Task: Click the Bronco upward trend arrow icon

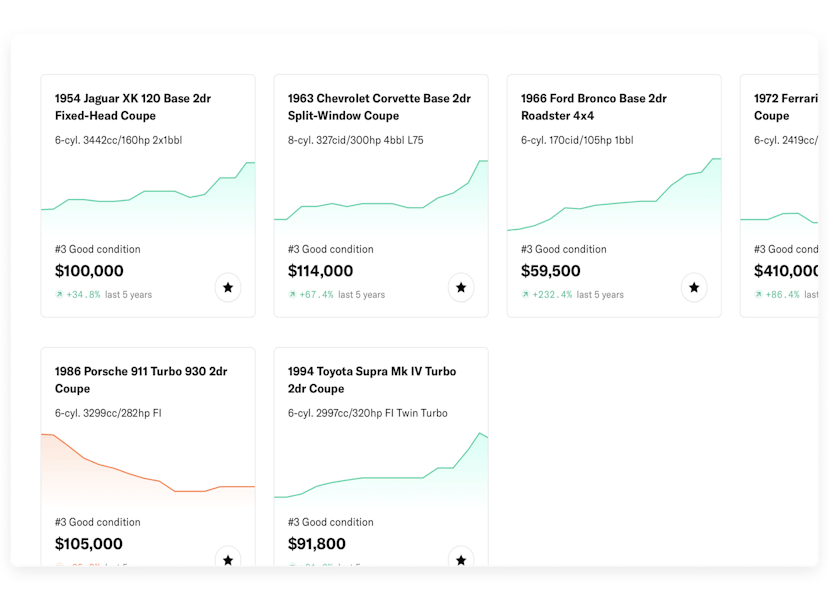Action: point(525,295)
